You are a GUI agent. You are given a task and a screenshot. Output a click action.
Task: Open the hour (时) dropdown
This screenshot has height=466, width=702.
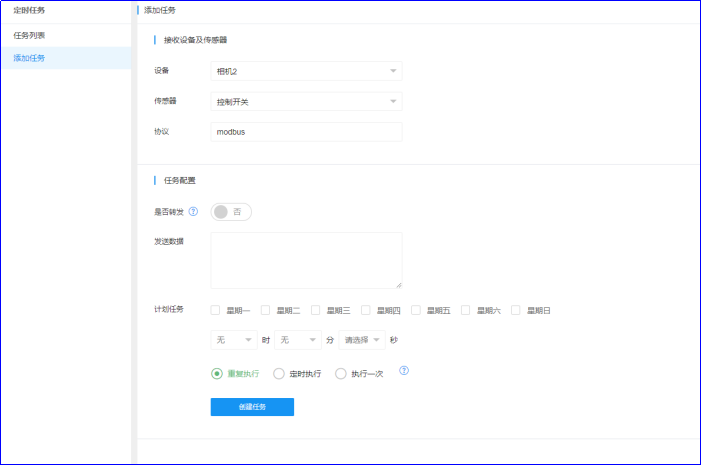click(x=234, y=340)
